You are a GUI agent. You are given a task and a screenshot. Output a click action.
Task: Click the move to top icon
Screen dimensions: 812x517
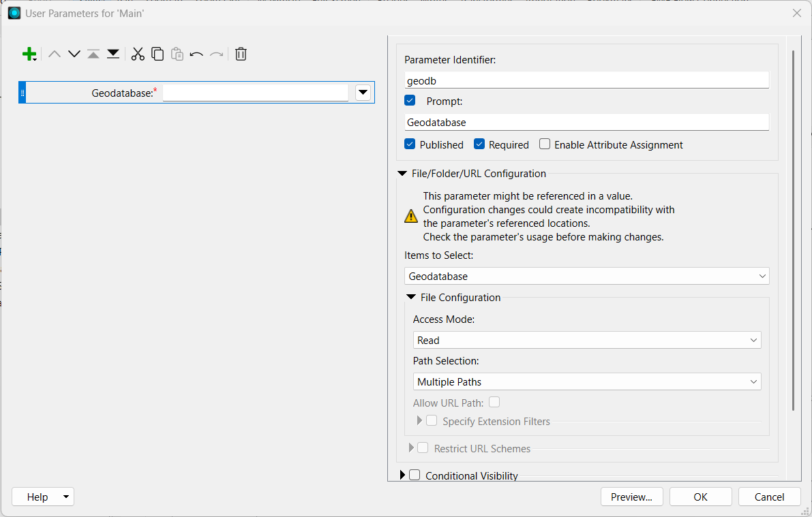[x=93, y=54]
